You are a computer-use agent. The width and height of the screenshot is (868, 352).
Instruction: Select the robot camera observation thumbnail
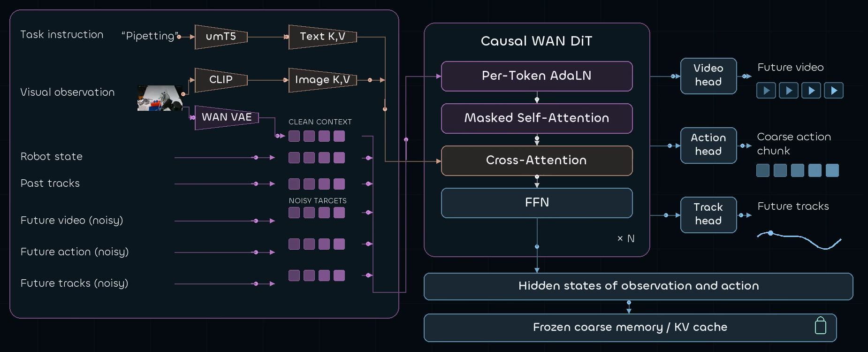(160, 98)
